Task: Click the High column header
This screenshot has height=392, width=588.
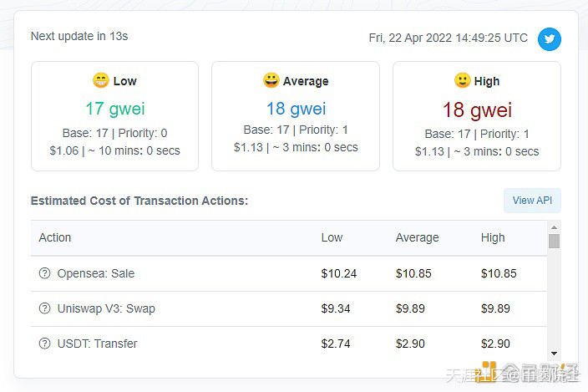Action: tap(493, 237)
